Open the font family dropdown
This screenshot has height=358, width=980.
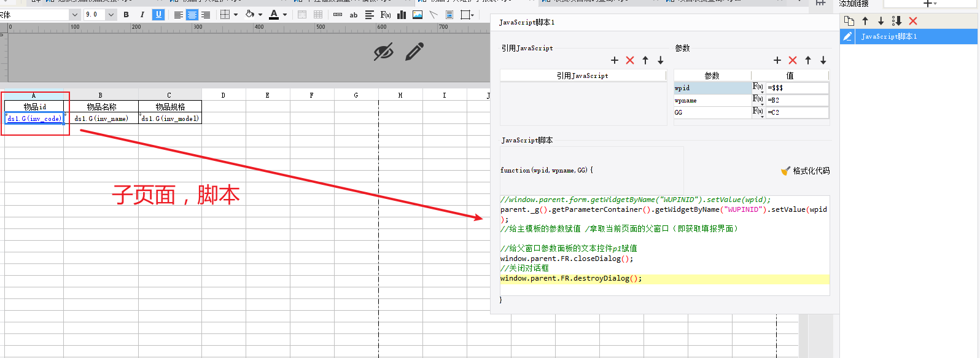pos(75,15)
